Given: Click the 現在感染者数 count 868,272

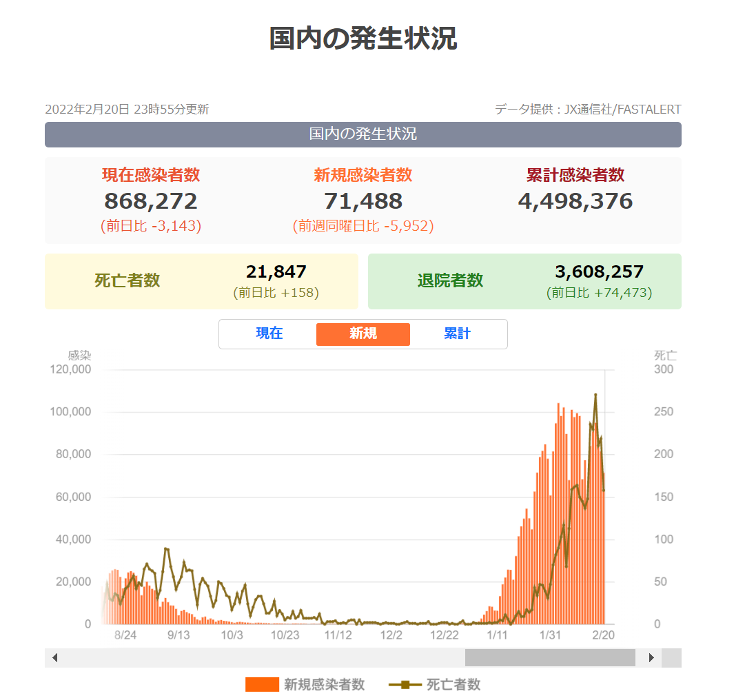Looking at the screenshot, I should tap(151, 201).
